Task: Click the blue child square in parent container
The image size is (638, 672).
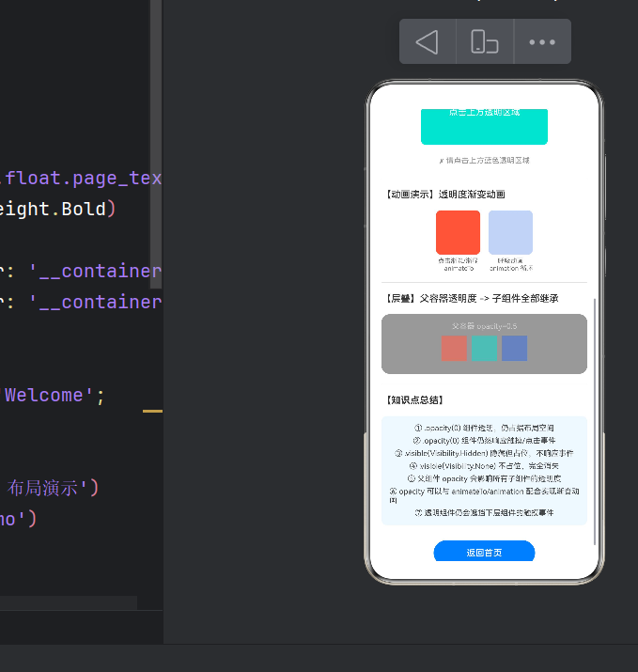Action: (x=514, y=348)
